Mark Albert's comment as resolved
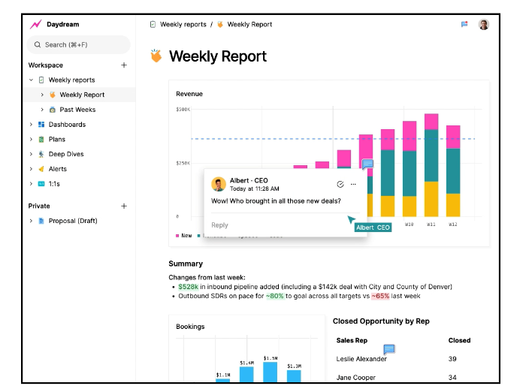The image size is (532, 392). [340, 184]
